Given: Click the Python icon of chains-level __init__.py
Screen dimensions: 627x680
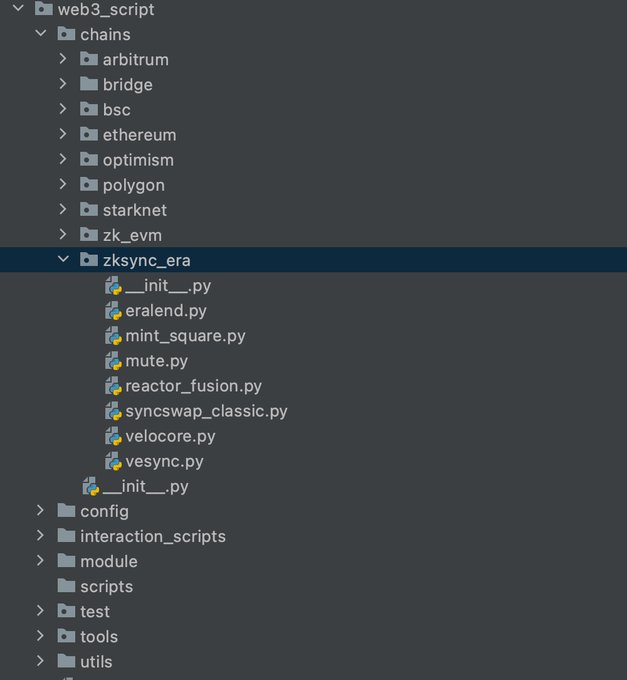Looking at the screenshot, I should (91, 487).
